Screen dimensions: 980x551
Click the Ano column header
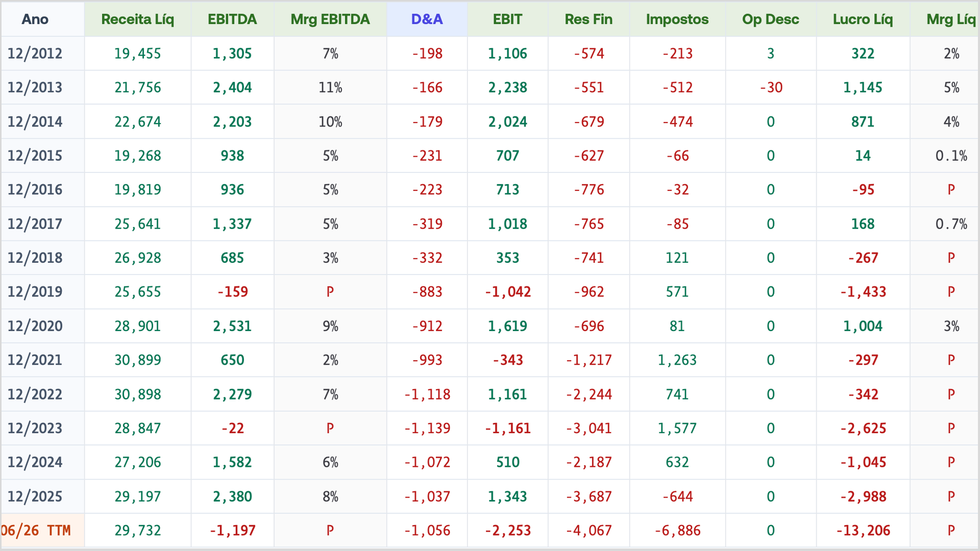tap(35, 19)
